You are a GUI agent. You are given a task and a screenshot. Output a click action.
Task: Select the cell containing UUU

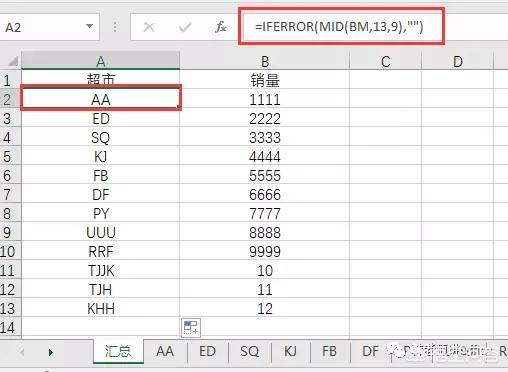[x=101, y=232]
